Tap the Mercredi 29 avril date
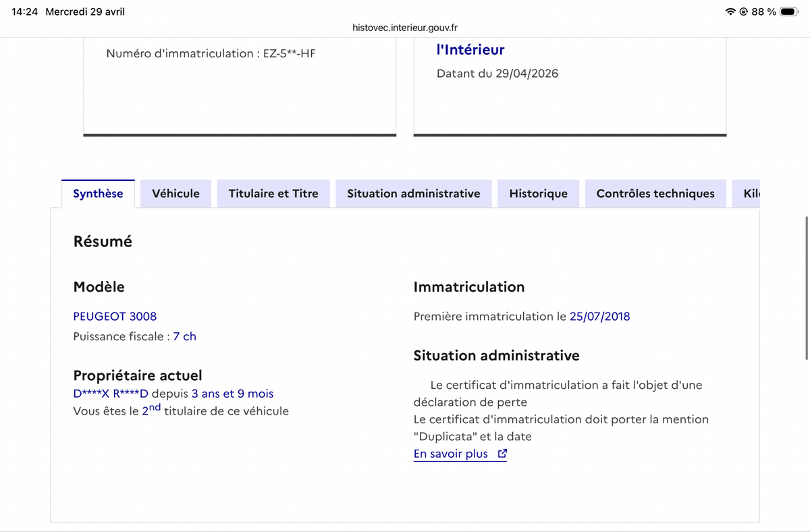The image size is (810, 532). [85, 11]
